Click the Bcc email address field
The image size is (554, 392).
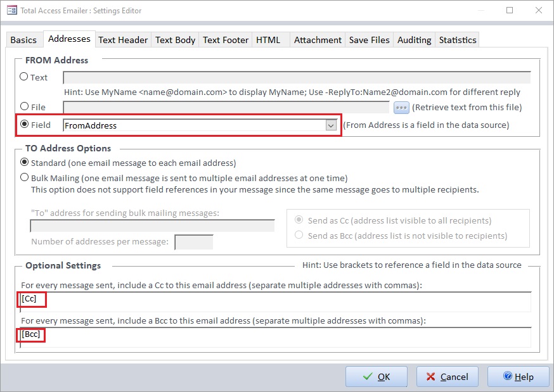pyautogui.click(x=276, y=338)
